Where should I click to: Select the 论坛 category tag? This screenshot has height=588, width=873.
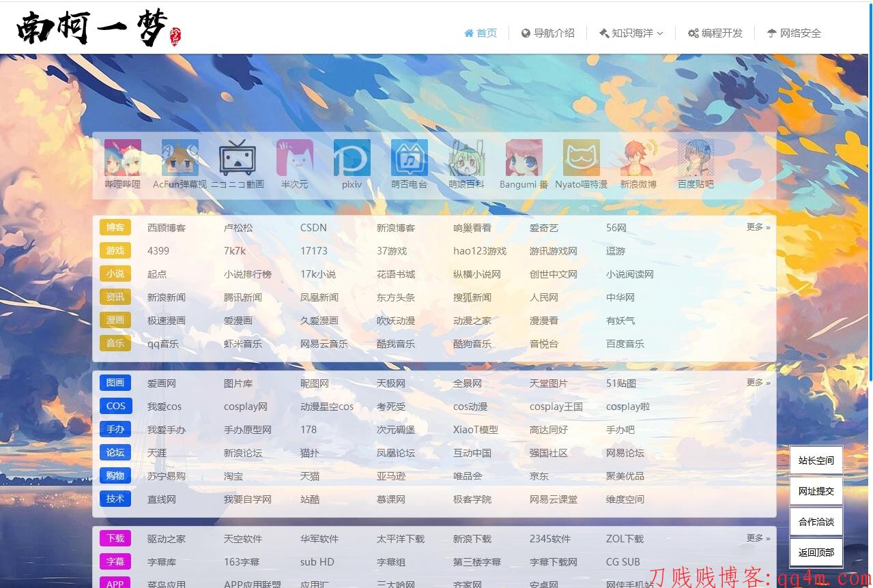pyautogui.click(x=115, y=453)
